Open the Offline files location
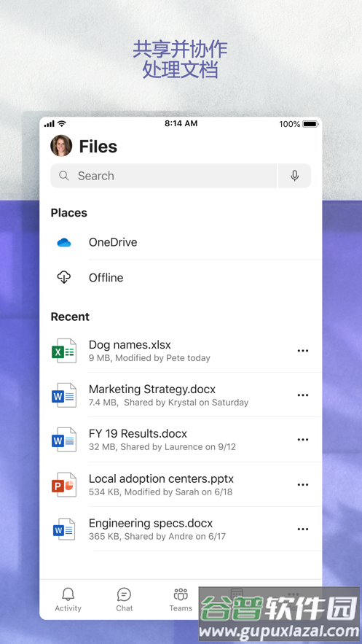362x644 pixels. coord(181,278)
